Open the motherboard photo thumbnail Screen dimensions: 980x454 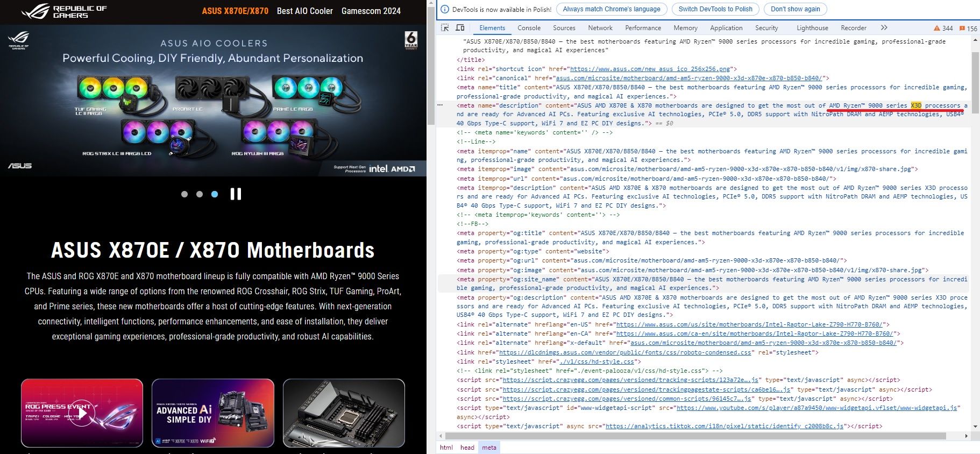click(344, 413)
